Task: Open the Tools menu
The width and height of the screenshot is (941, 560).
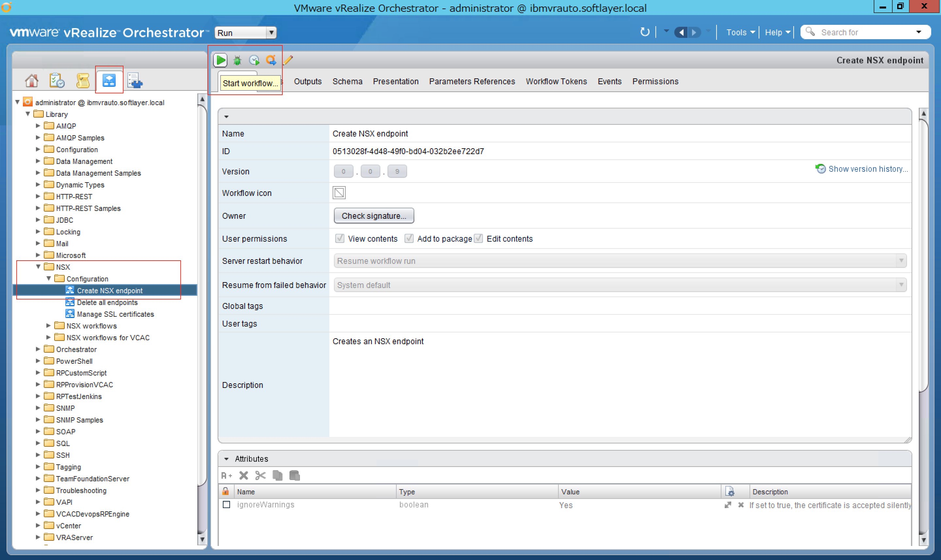Action: (739, 32)
